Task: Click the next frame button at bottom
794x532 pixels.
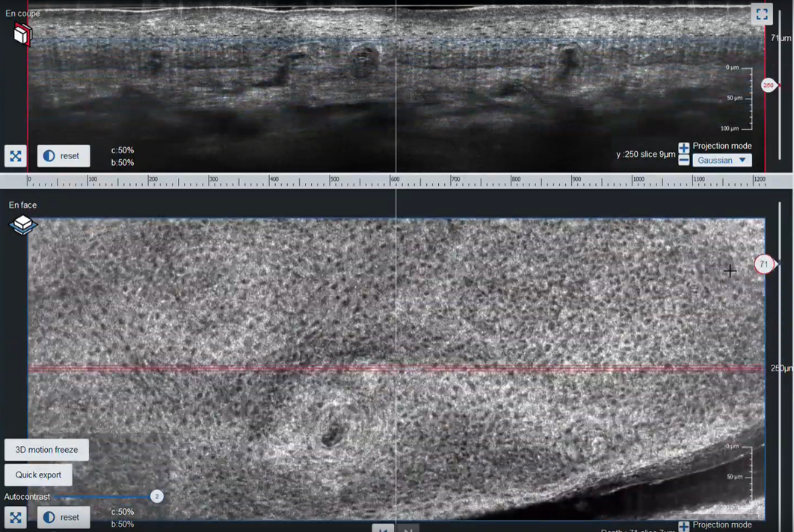Action: point(408,528)
